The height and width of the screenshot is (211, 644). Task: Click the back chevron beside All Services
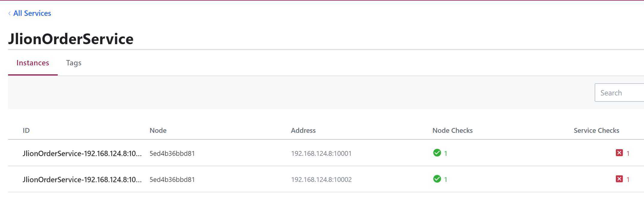pos(10,13)
